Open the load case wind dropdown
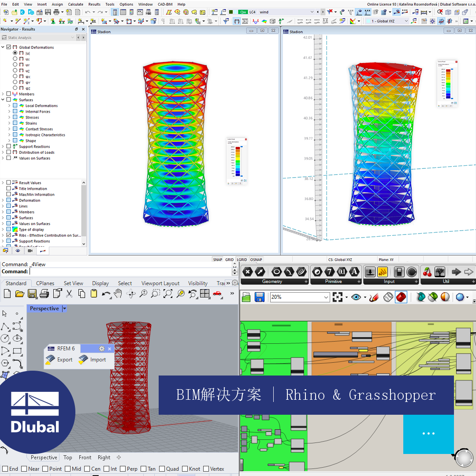This screenshot has width=476, height=476. [x=312, y=12]
